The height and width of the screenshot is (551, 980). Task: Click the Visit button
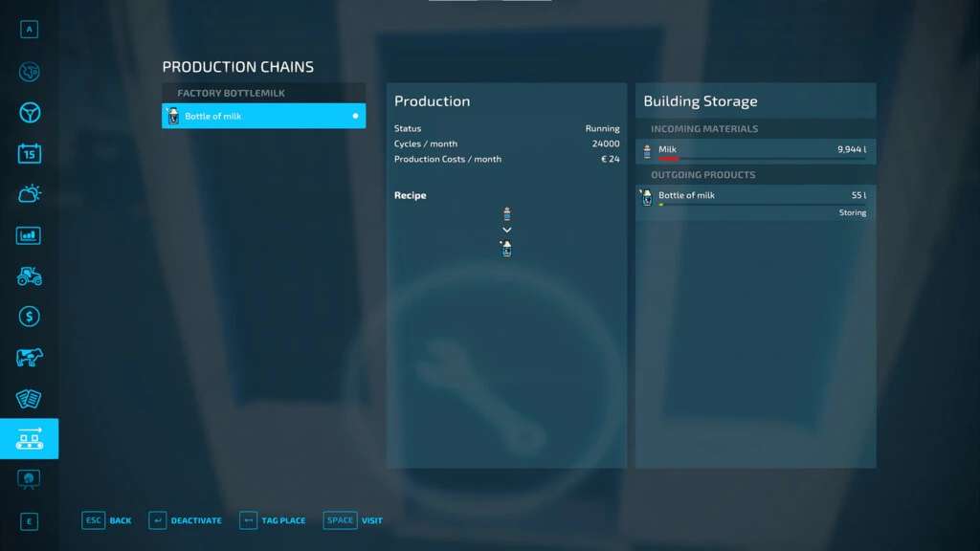353,520
